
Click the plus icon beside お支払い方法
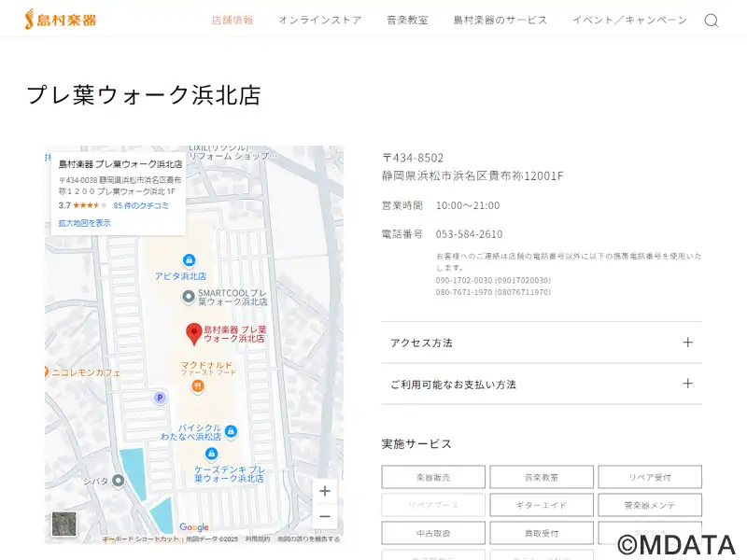tap(687, 384)
